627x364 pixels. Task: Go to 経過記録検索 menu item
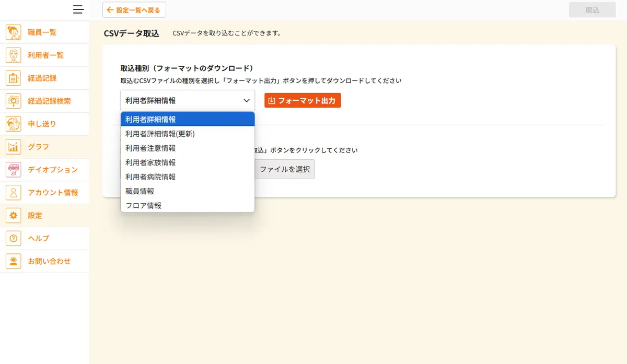44,101
